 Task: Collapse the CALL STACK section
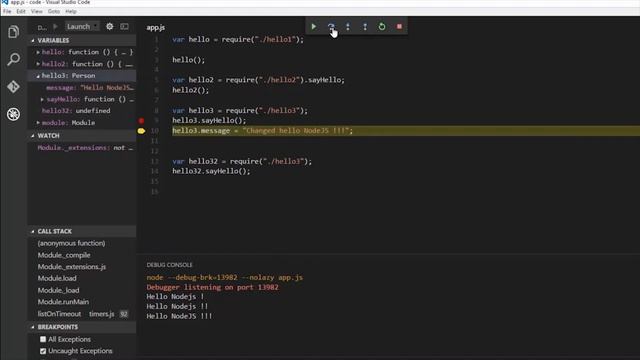[x=33, y=231]
